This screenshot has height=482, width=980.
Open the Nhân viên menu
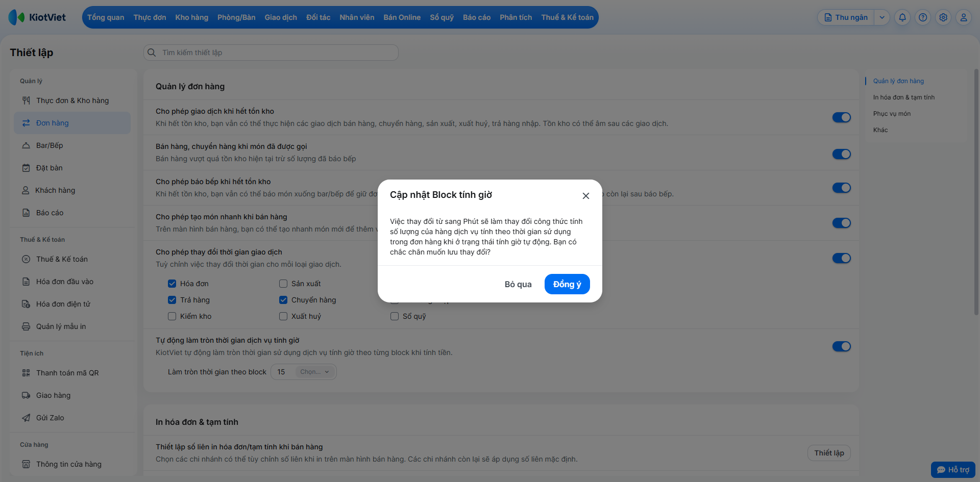tap(357, 17)
